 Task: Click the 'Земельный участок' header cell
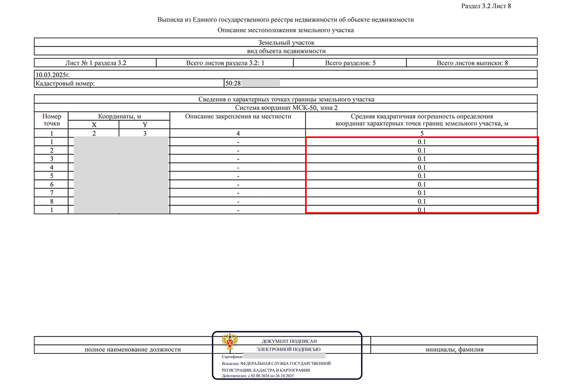(286, 43)
